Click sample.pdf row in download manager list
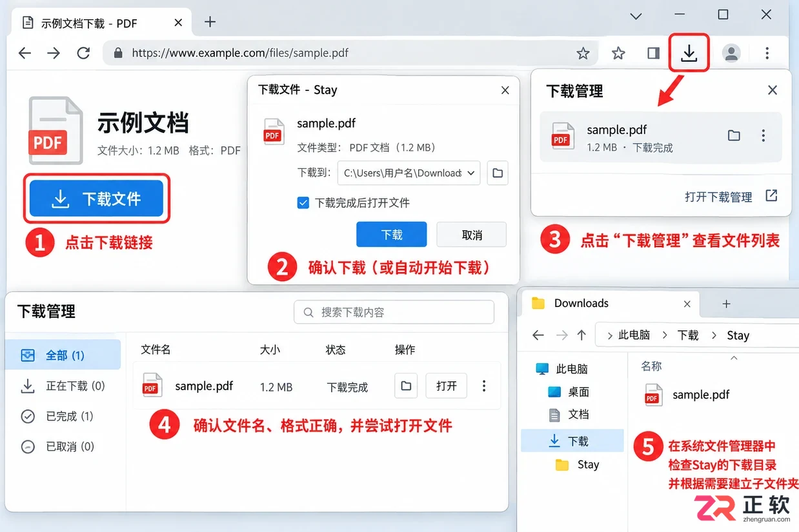The height and width of the screenshot is (532, 799). pos(317,386)
